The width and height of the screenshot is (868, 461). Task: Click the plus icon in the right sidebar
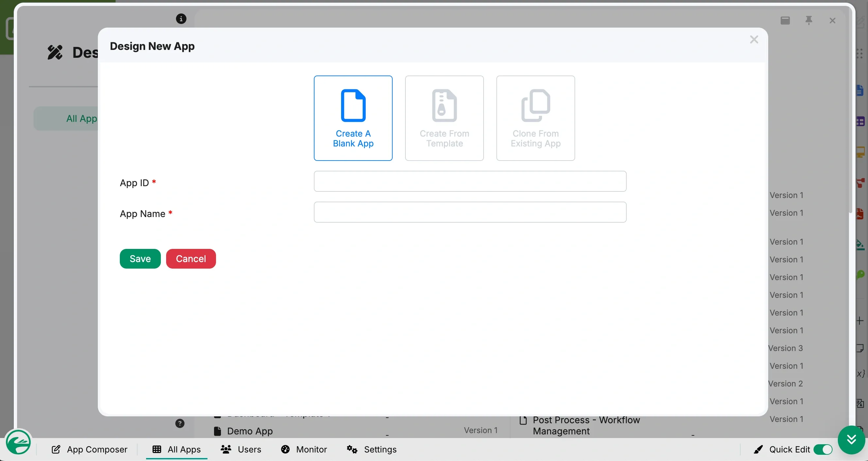(859, 320)
